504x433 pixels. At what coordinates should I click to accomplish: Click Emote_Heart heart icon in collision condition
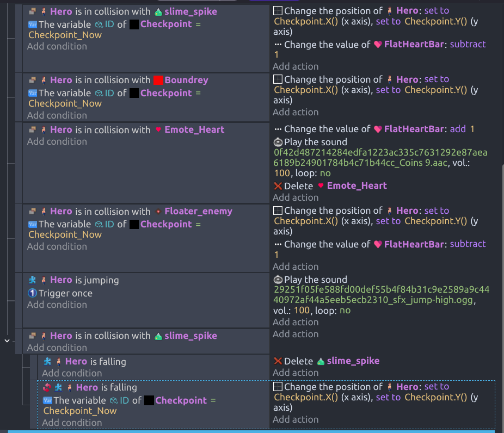[158, 130]
